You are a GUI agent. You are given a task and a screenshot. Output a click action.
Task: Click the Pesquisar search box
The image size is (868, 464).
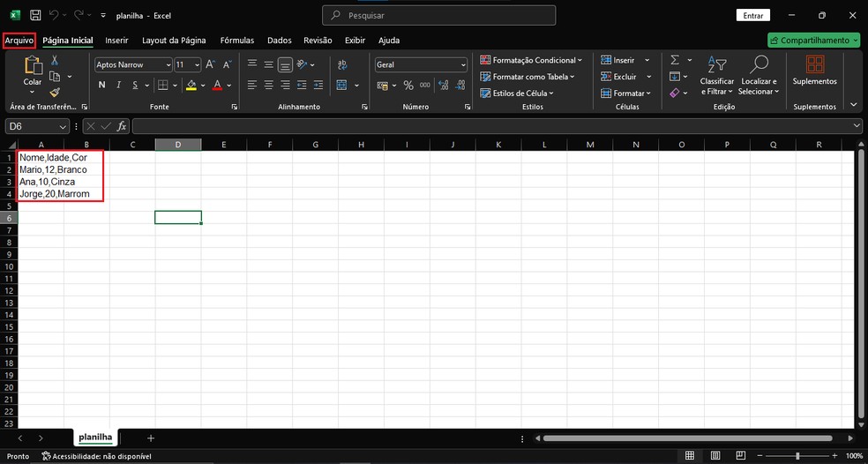click(x=439, y=16)
